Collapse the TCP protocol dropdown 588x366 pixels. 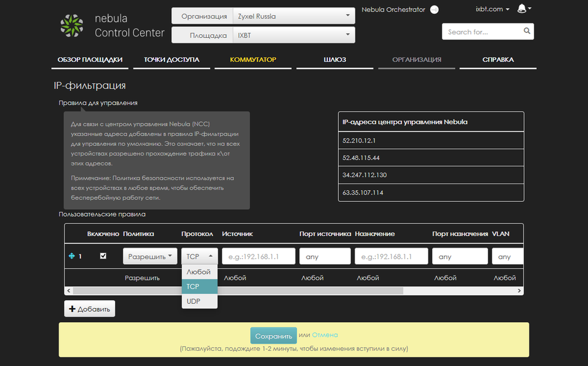[x=199, y=256]
